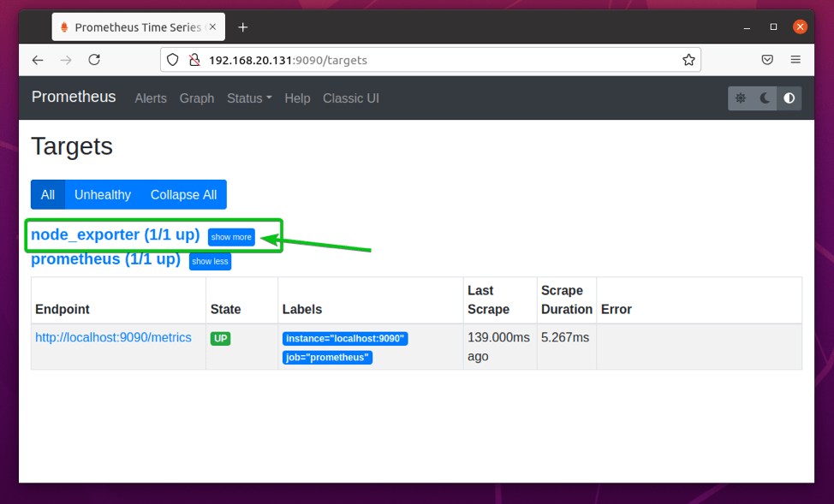834x504 pixels.
Task: Click the Targets page heading
Action: point(72,146)
